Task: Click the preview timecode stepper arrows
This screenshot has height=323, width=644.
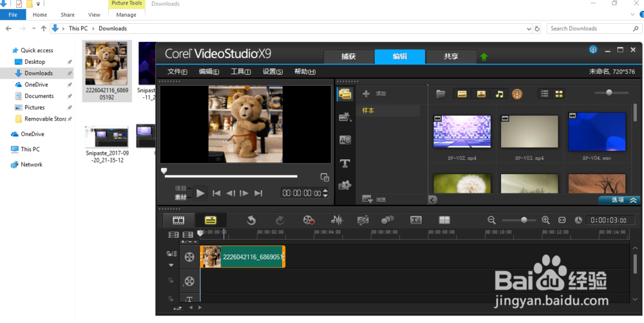Action: pyautogui.click(x=326, y=193)
